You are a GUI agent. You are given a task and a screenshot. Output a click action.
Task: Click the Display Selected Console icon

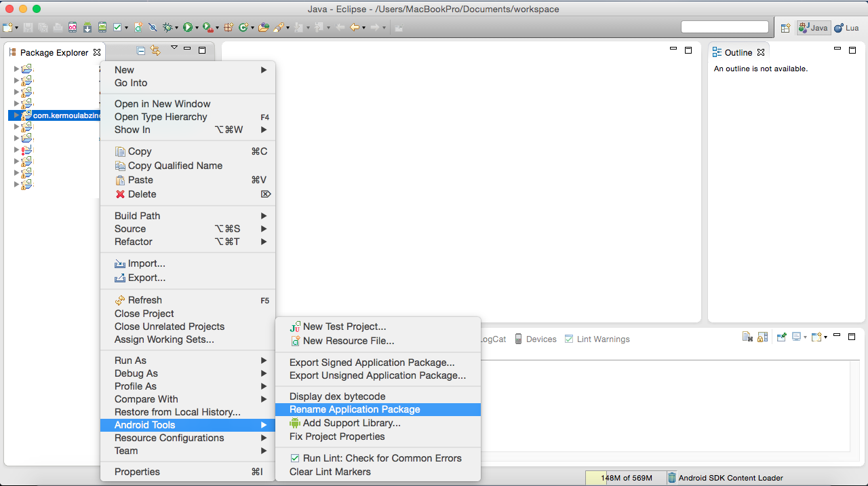click(x=796, y=337)
